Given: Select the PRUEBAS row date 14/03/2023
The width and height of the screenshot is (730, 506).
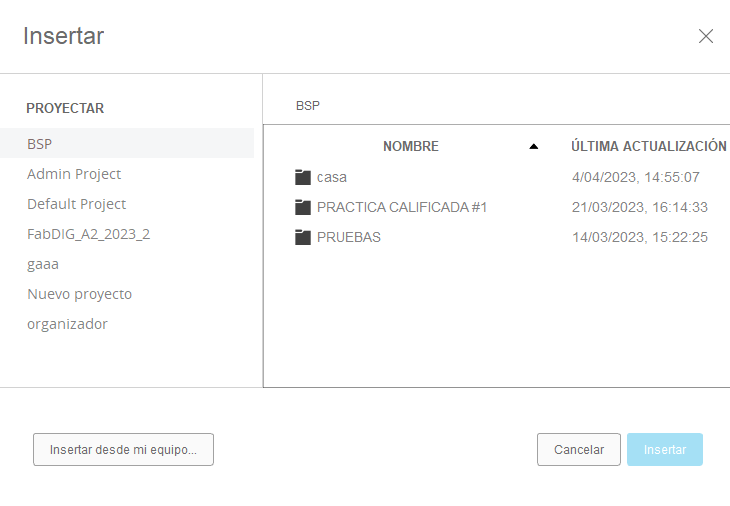Looking at the screenshot, I should click(x=640, y=237).
